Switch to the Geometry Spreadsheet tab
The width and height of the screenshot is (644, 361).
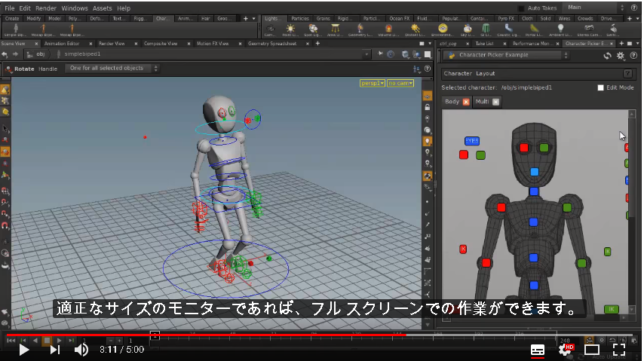pos(272,44)
